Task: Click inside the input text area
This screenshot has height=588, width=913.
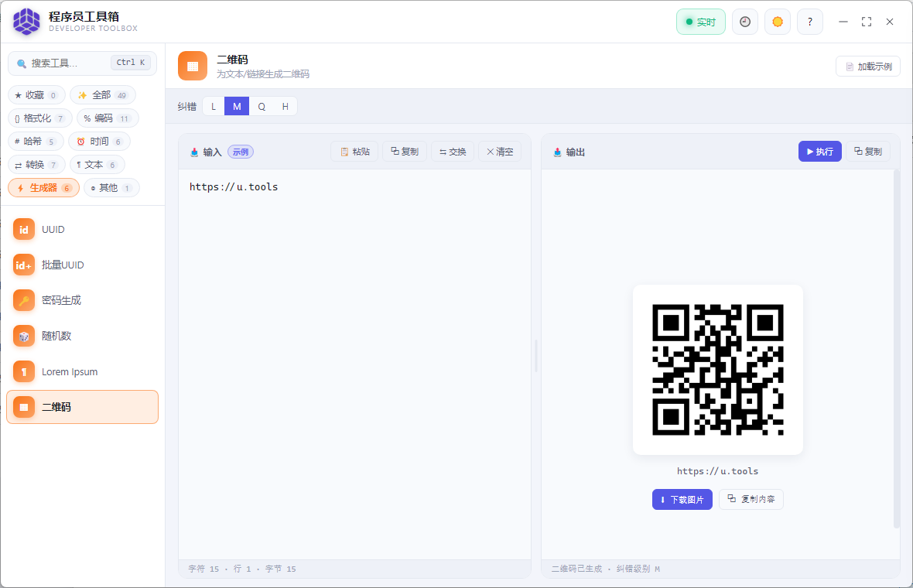Action: pos(354,364)
